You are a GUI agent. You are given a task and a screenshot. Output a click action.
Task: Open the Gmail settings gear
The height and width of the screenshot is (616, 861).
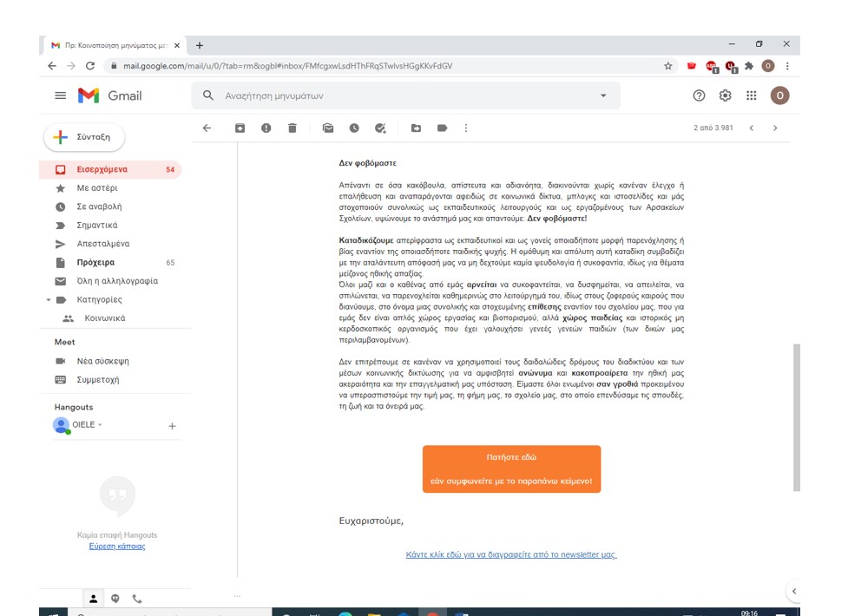(x=726, y=95)
